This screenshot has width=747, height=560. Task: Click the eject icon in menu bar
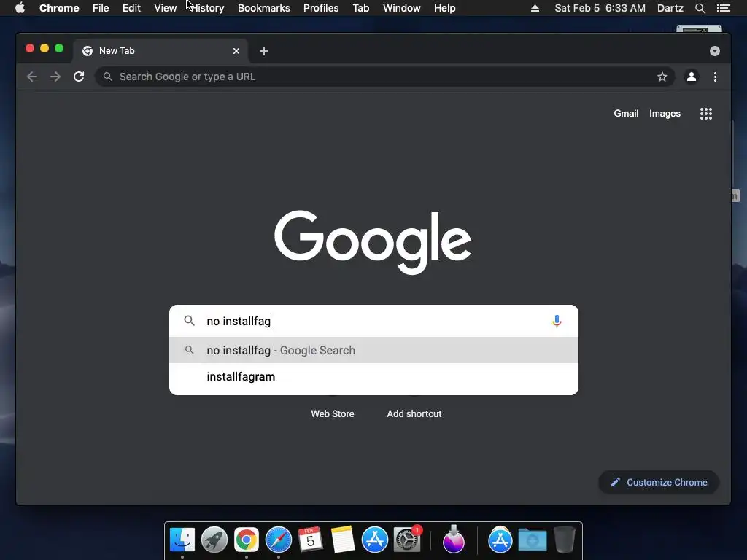[x=535, y=8]
